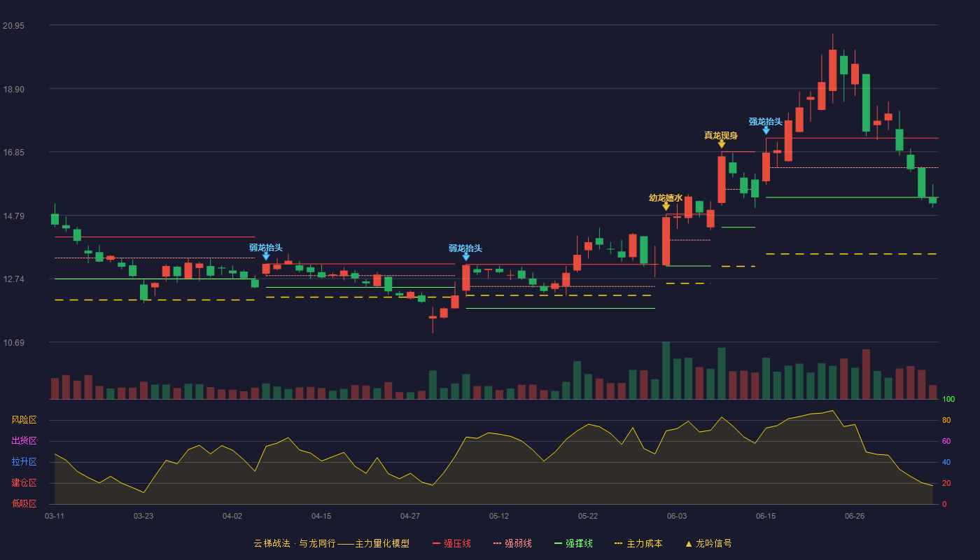This screenshot has height=560, width=980.
Task: Toggle the 龙吟信号 legend item
Action: pyautogui.click(x=708, y=543)
